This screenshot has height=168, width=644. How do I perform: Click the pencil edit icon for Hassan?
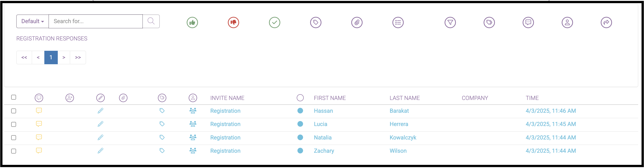[101, 111]
